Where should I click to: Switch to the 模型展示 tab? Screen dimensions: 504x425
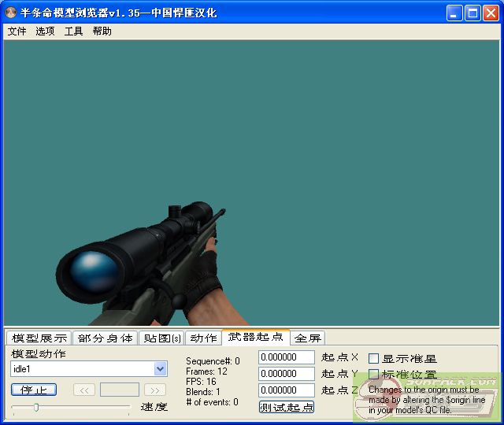point(39,338)
